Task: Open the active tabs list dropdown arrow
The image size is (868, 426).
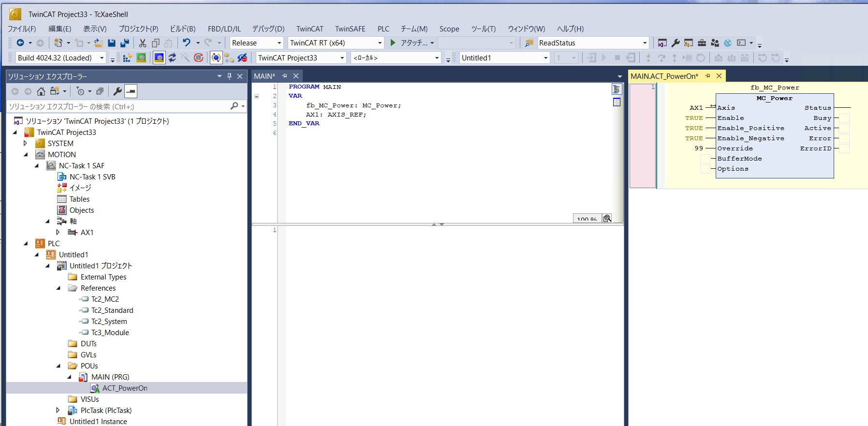Action: coord(620,76)
